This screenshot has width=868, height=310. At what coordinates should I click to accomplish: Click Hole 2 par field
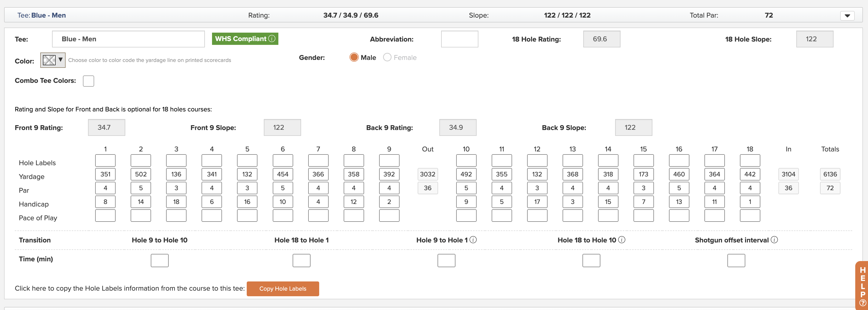point(141,188)
